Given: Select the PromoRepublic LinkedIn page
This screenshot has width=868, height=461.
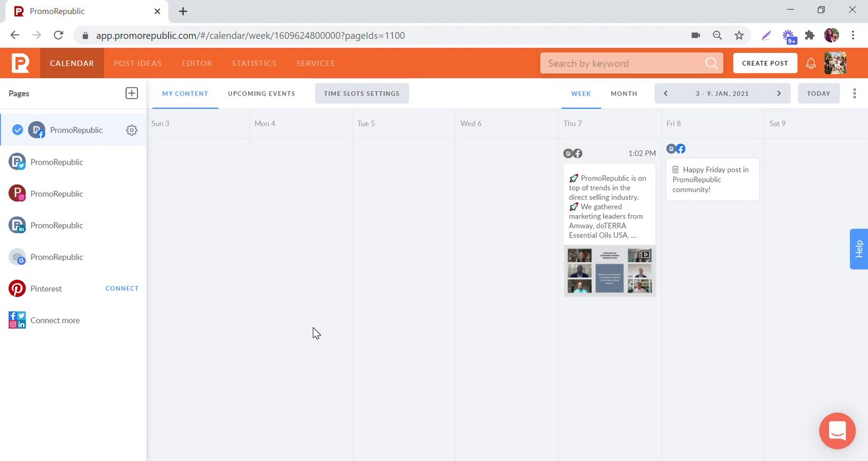Looking at the screenshot, I should pyautogui.click(x=73, y=225).
